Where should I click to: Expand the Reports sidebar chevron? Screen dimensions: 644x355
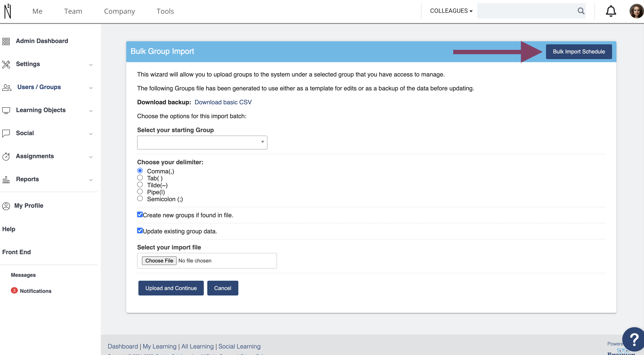pos(91,180)
